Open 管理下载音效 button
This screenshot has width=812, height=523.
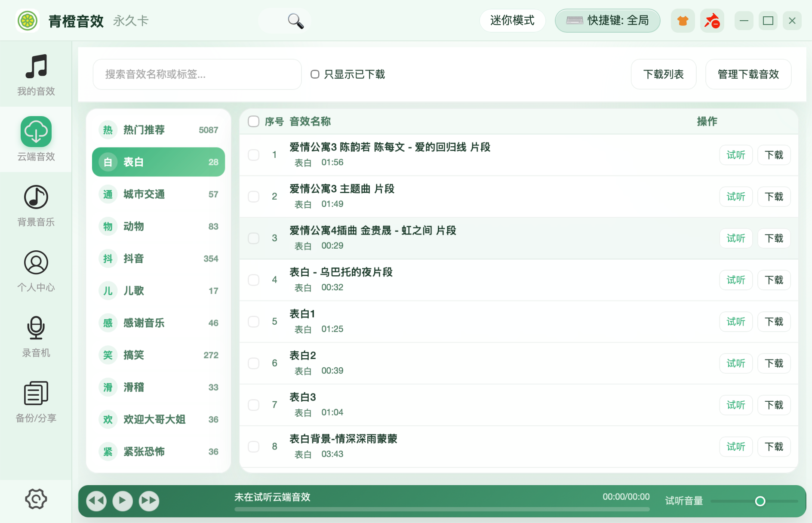(x=748, y=74)
